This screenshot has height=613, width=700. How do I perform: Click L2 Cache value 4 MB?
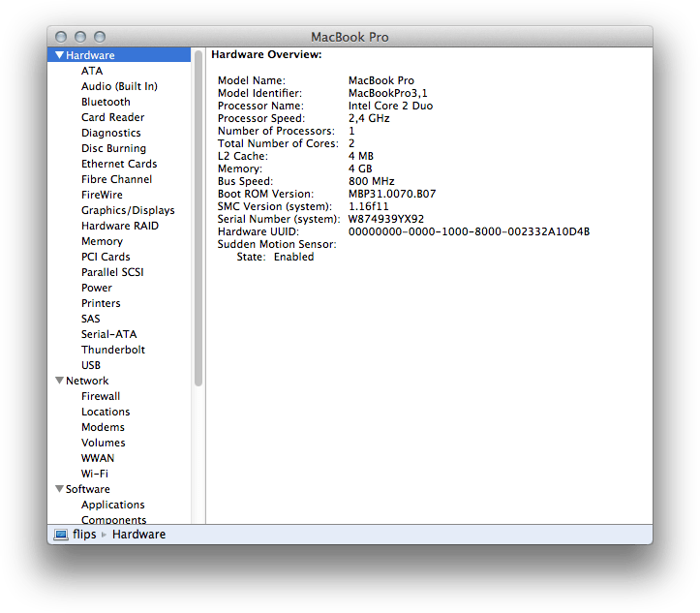(x=361, y=156)
